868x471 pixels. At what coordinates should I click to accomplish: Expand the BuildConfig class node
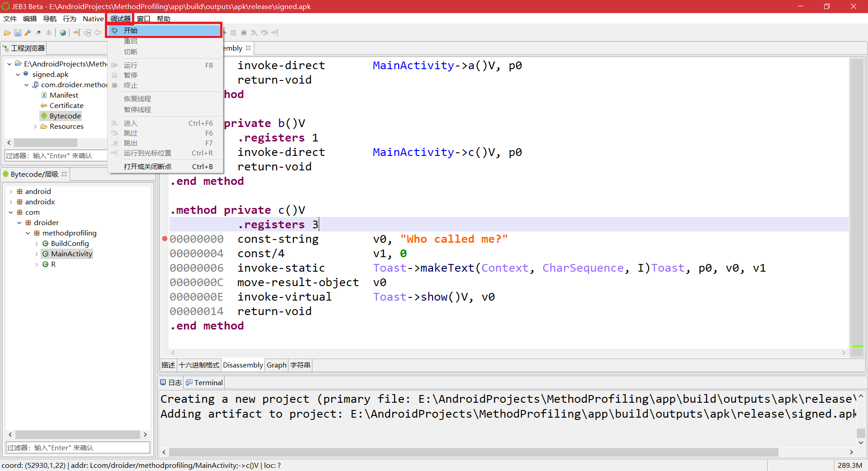pos(37,243)
